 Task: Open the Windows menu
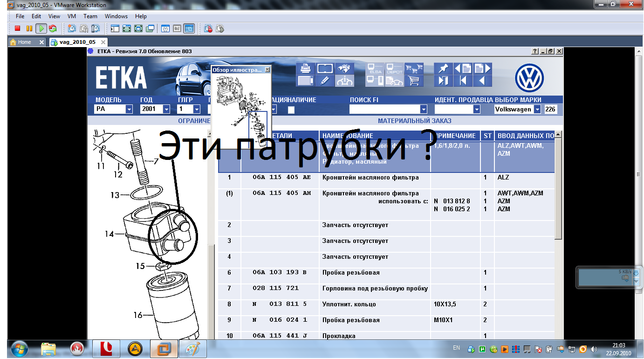pyautogui.click(x=116, y=16)
